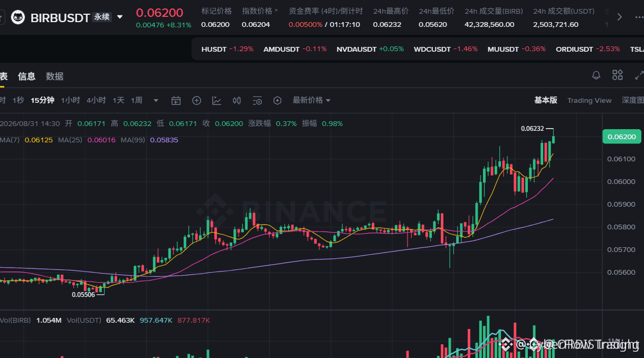
Task: Select WDCUSDT in the ticker bar
Action: 446,49
